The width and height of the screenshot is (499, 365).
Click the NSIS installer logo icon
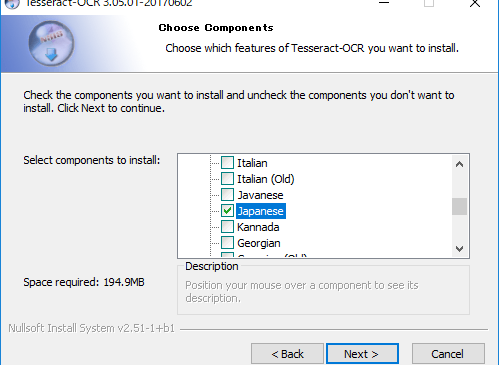coord(51,43)
